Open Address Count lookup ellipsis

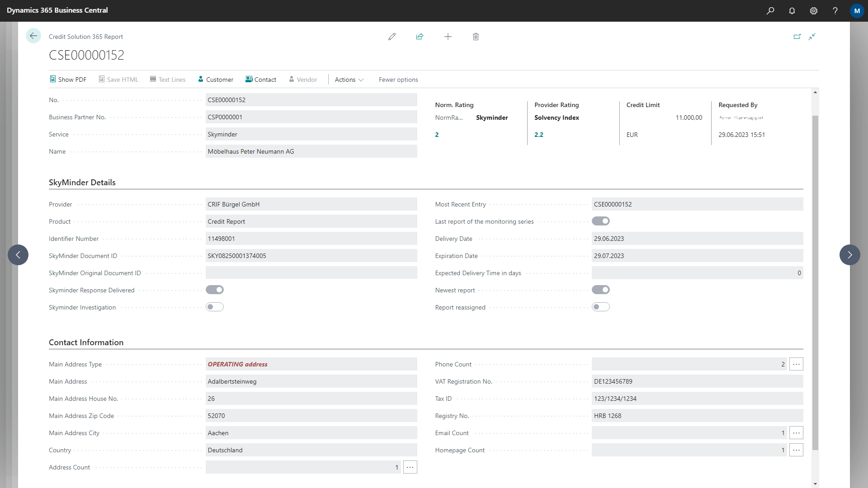point(410,467)
